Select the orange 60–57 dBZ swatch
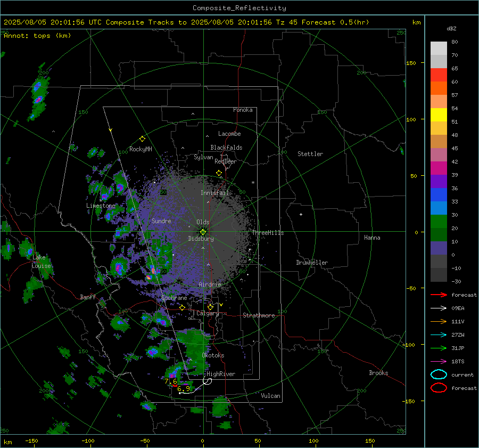479x448 pixels. pos(439,88)
